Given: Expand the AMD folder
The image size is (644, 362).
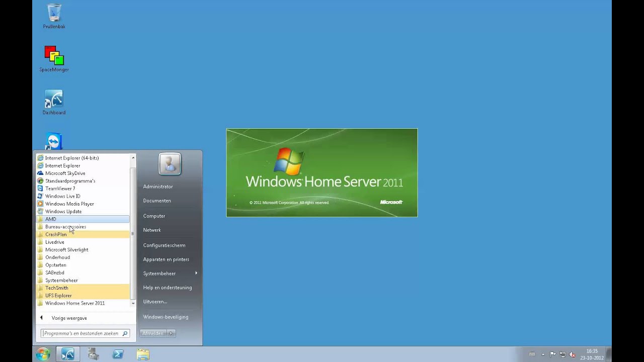Looking at the screenshot, I should [83, 219].
